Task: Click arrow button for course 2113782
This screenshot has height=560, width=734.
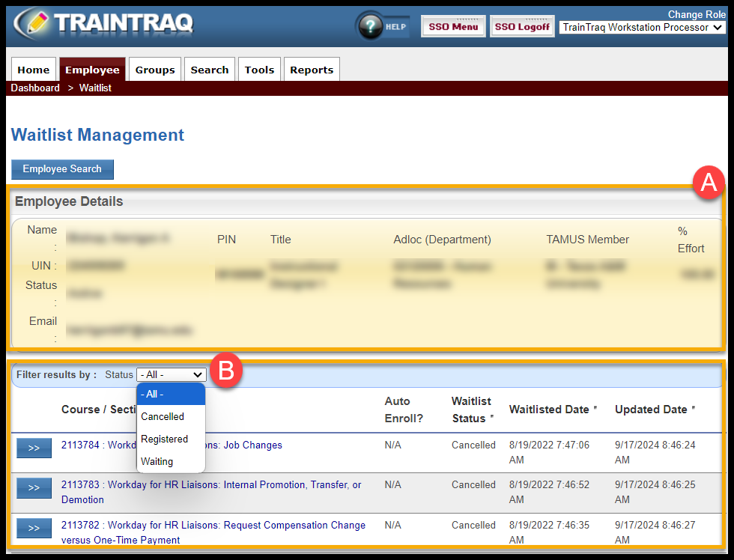Action: (34, 529)
